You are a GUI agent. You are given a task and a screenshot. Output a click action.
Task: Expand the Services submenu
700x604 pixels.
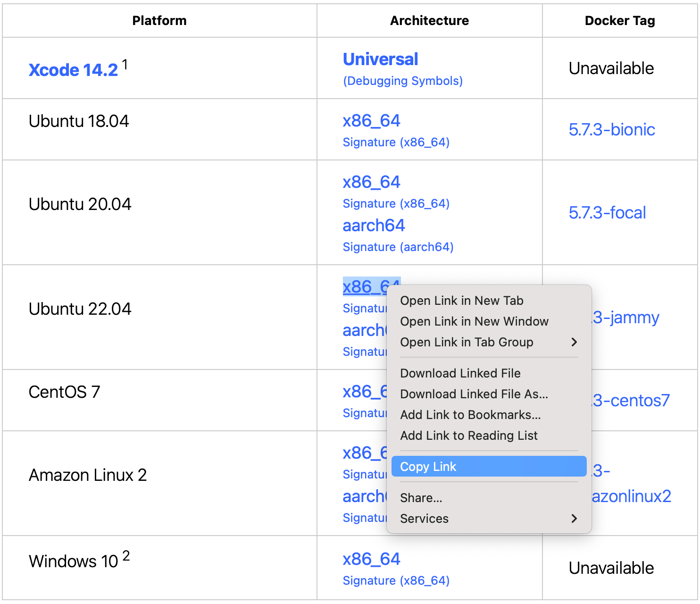[424, 519]
